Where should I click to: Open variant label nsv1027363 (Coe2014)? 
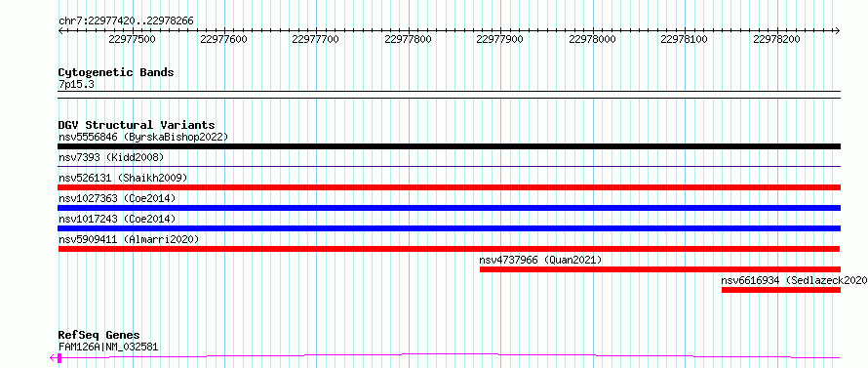pyautogui.click(x=117, y=198)
